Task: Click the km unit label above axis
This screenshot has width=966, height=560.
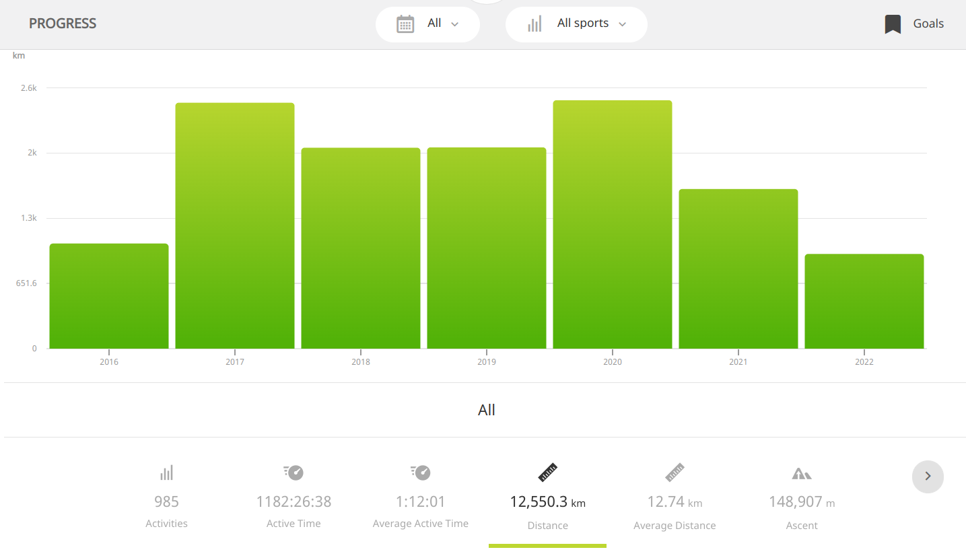Action: [19, 55]
